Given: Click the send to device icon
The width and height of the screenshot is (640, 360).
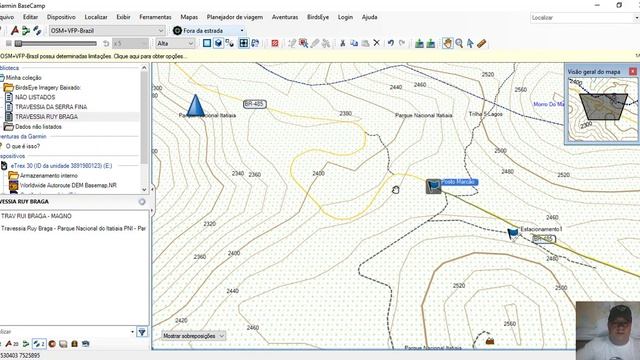Looking at the screenshot, I should pyautogui.click(x=431, y=43).
